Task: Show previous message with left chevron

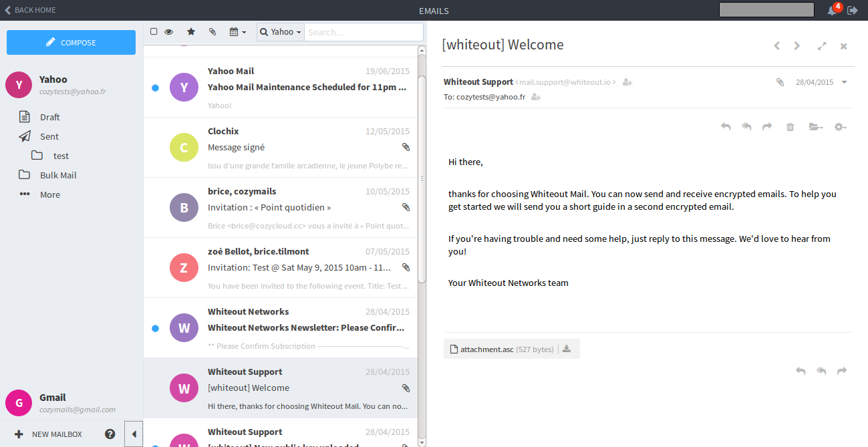Action: point(776,45)
